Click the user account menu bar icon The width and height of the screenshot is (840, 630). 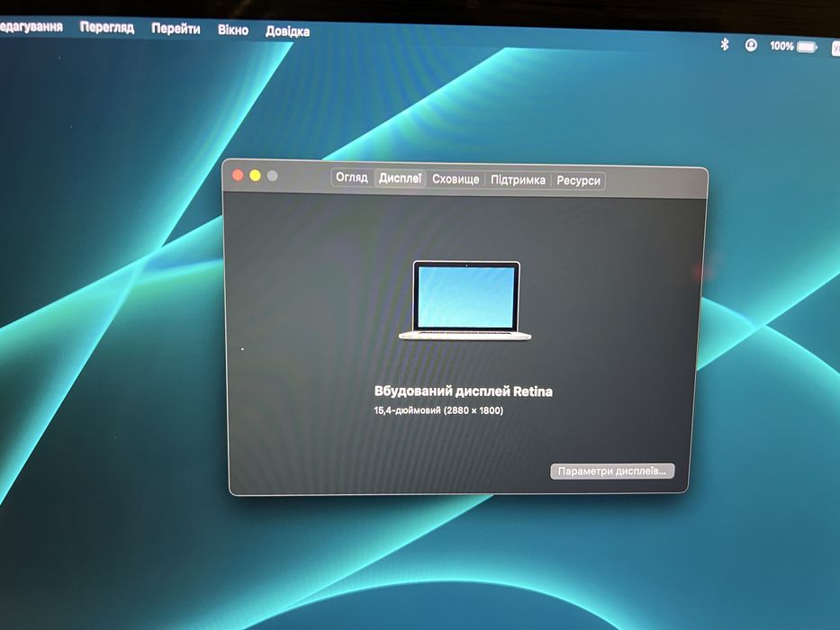[751, 46]
